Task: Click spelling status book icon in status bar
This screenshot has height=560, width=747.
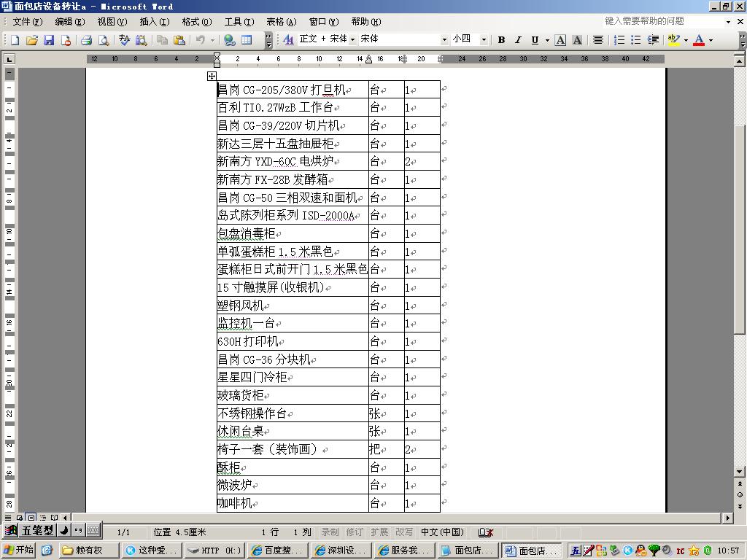Action: 485,532
